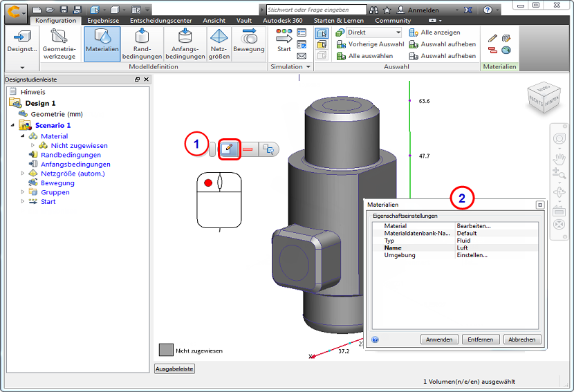Image resolution: width=574 pixels, height=392 pixels.
Task: Open the Direkt selection dropdown
Action: [x=373, y=32]
